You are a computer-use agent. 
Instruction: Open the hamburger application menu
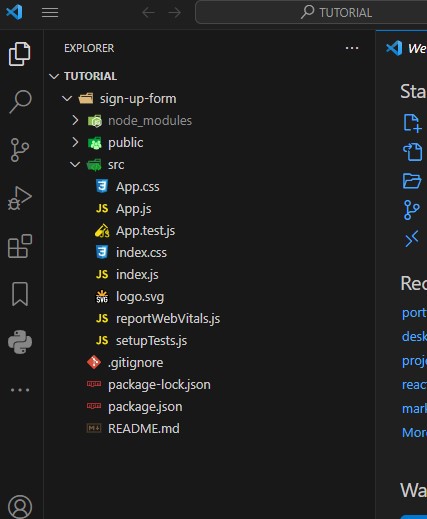pyautogui.click(x=50, y=13)
